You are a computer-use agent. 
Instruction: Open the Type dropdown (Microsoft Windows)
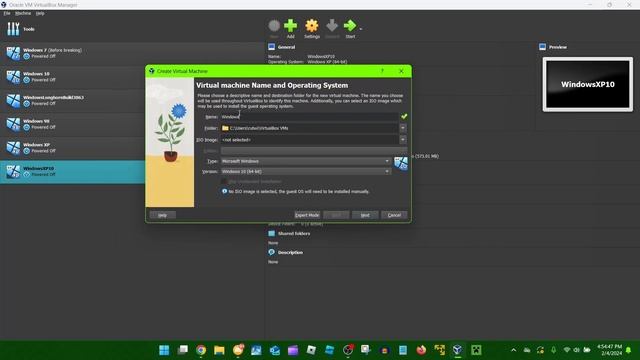[306, 161]
